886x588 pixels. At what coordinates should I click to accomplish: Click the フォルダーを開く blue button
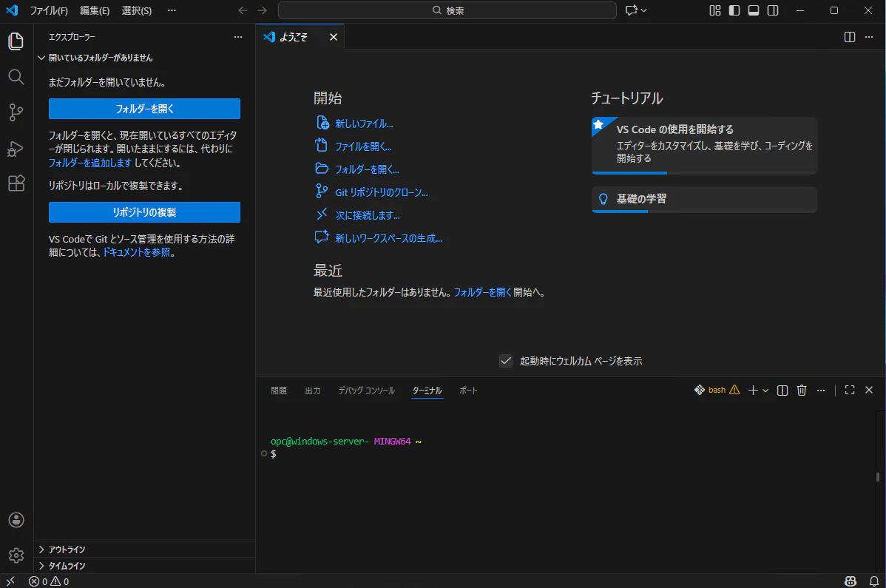click(144, 109)
